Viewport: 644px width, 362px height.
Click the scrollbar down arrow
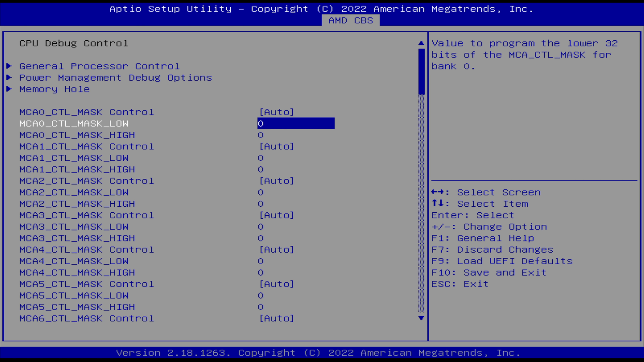pos(421,318)
